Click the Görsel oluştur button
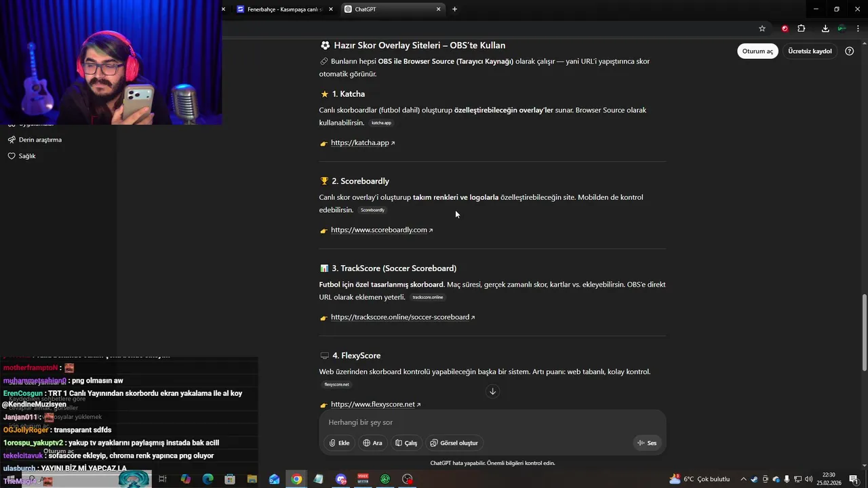The height and width of the screenshot is (488, 868). click(x=454, y=443)
